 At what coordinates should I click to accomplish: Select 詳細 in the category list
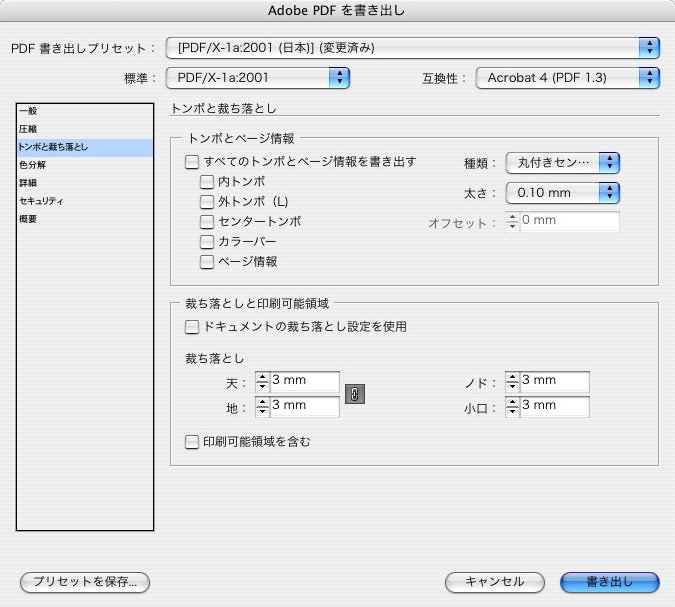[x=84, y=183]
